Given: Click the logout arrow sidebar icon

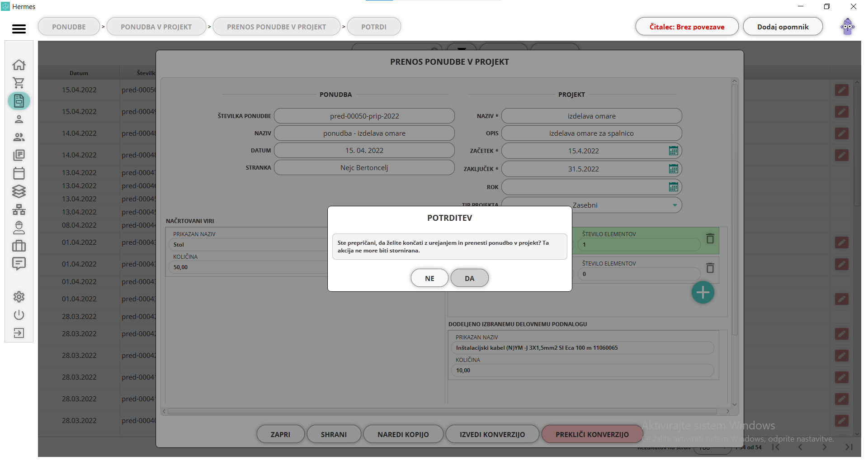Looking at the screenshot, I should pyautogui.click(x=19, y=333).
